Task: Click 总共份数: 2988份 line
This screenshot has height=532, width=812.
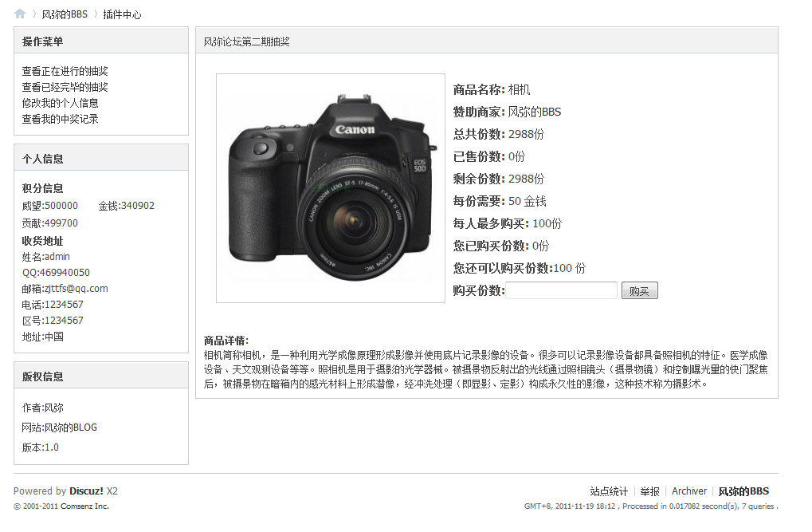Action: [x=499, y=134]
